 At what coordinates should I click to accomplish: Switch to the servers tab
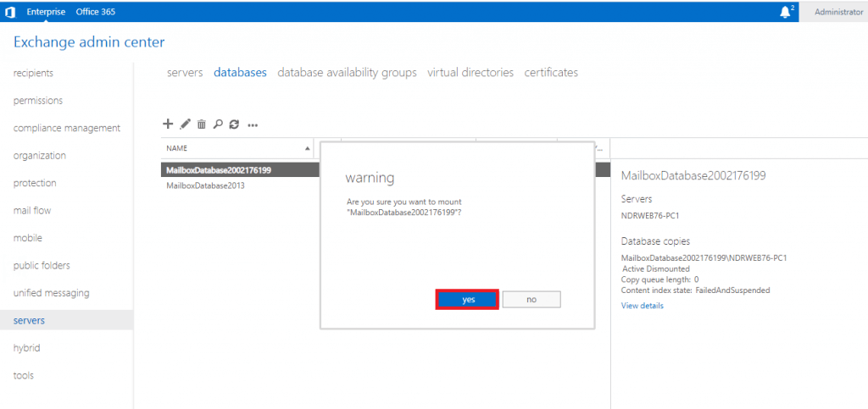(x=185, y=73)
